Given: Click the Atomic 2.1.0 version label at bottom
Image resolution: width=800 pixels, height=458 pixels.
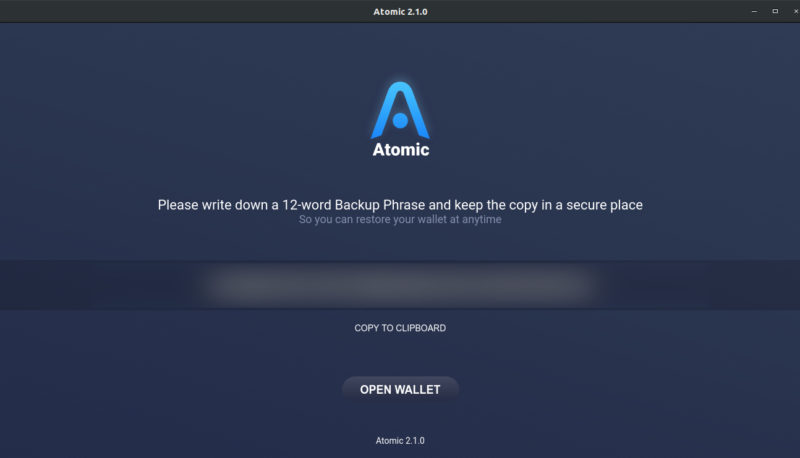Looking at the screenshot, I should (400, 441).
